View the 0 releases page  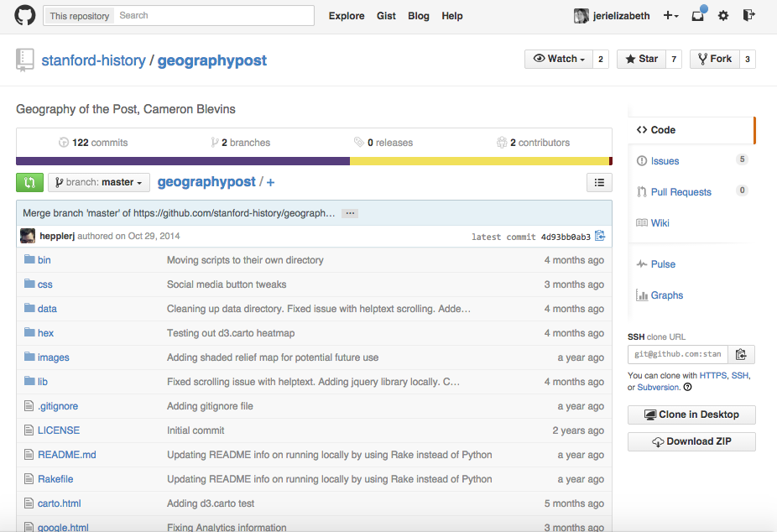(x=383, y=143)
